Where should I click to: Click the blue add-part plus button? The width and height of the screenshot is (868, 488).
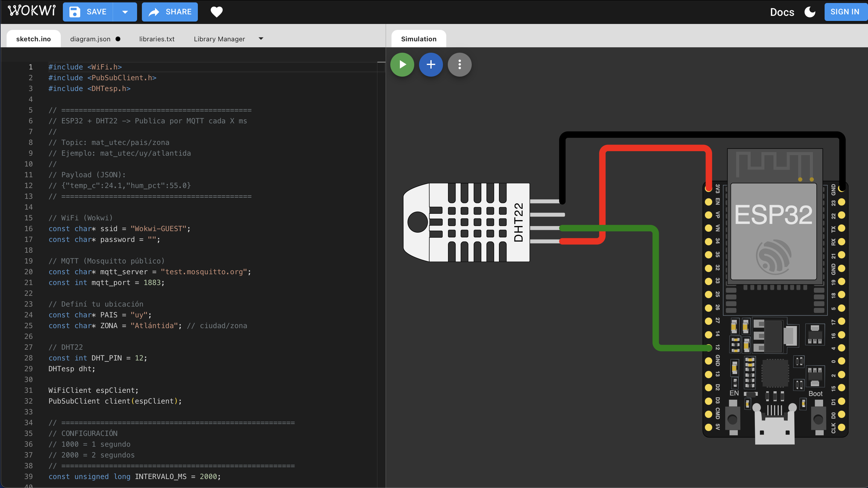[431, 64]
